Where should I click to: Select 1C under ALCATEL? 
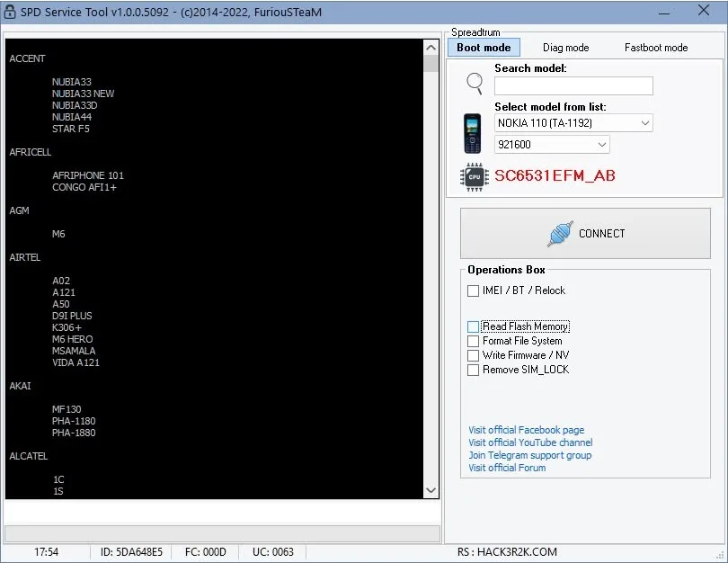point(58,479)
